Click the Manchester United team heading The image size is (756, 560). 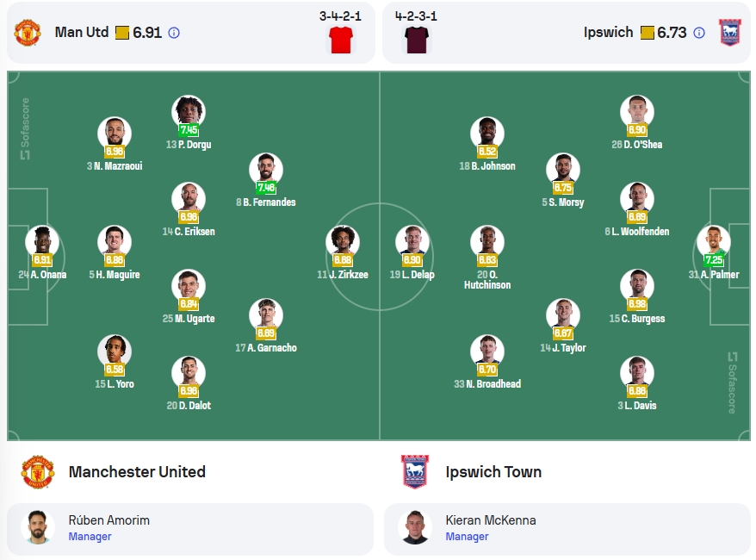point(137,472)
